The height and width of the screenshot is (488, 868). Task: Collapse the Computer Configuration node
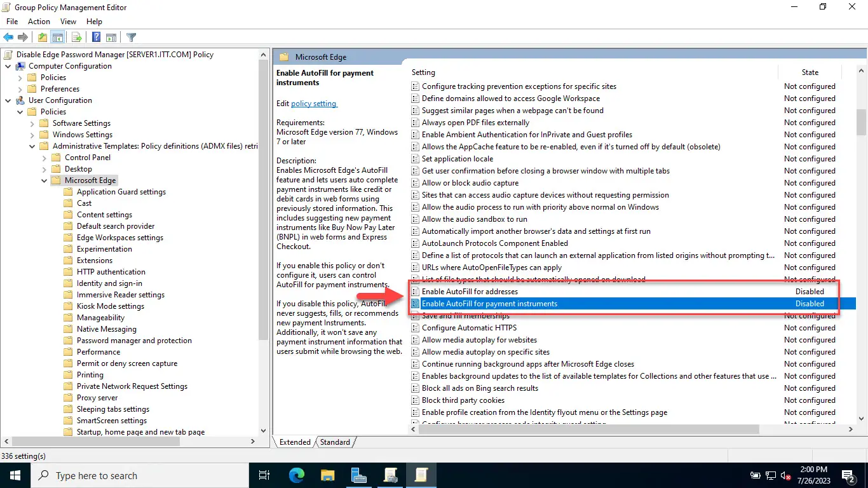tap(8, 66)
